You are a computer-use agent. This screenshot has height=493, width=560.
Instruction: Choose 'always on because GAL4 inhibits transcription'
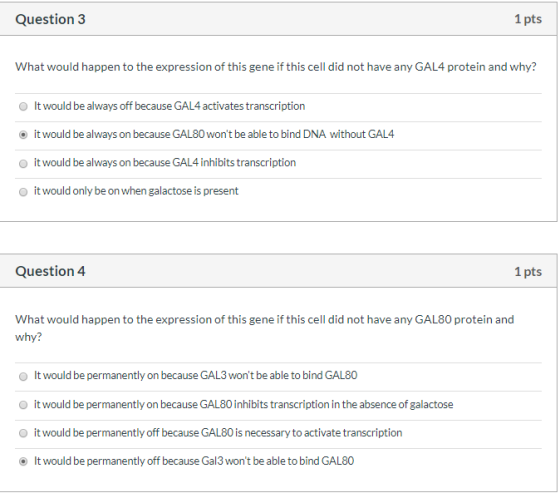[23, 163]
